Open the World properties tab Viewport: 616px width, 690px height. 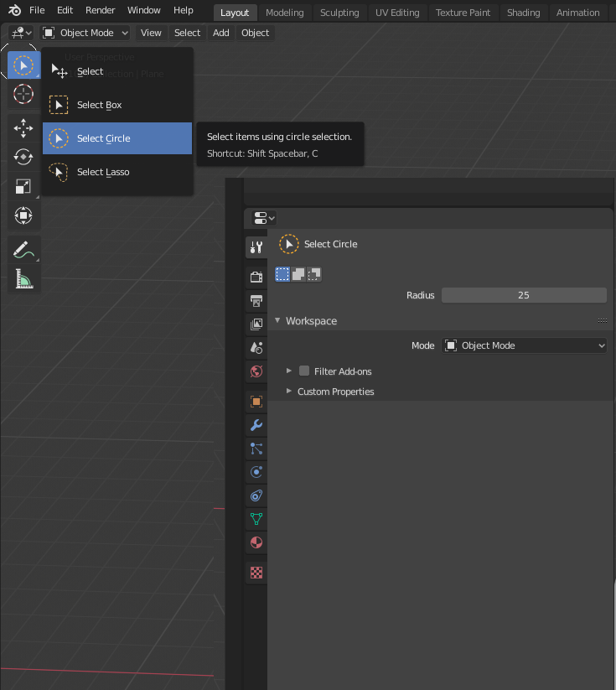pos(256,371)
